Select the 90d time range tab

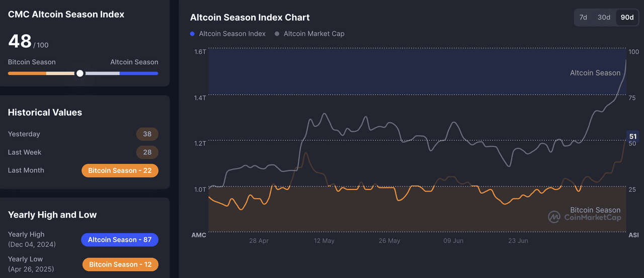[627, 17]
